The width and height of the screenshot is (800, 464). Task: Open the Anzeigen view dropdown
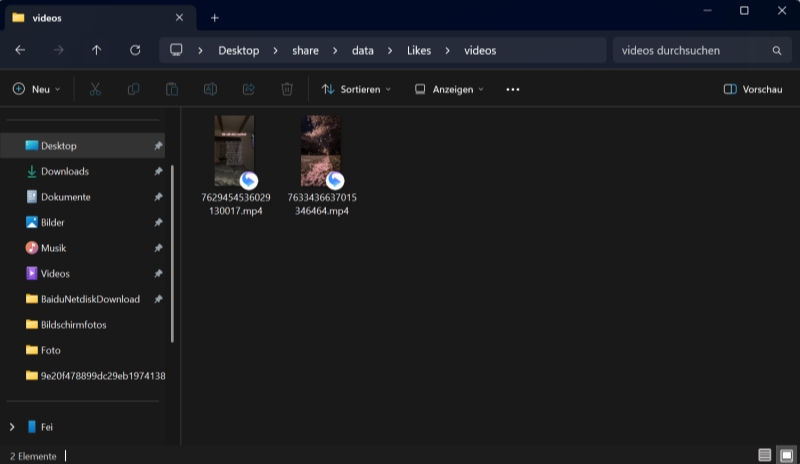click(x=449, y=89)
